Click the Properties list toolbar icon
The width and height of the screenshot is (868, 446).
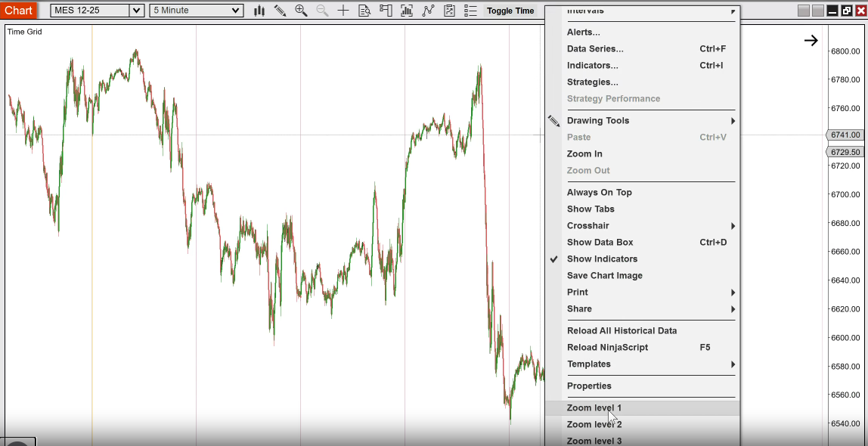point(470,11)
